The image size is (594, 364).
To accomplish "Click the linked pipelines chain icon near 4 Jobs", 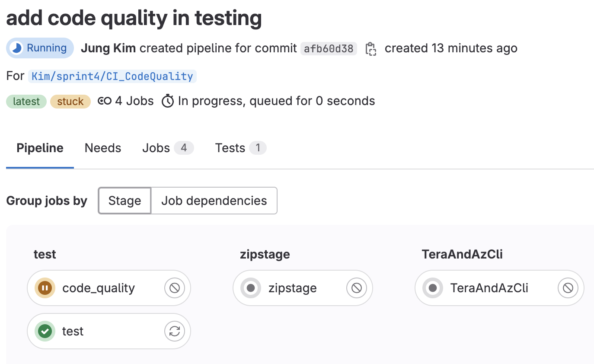I will (104, 100).
